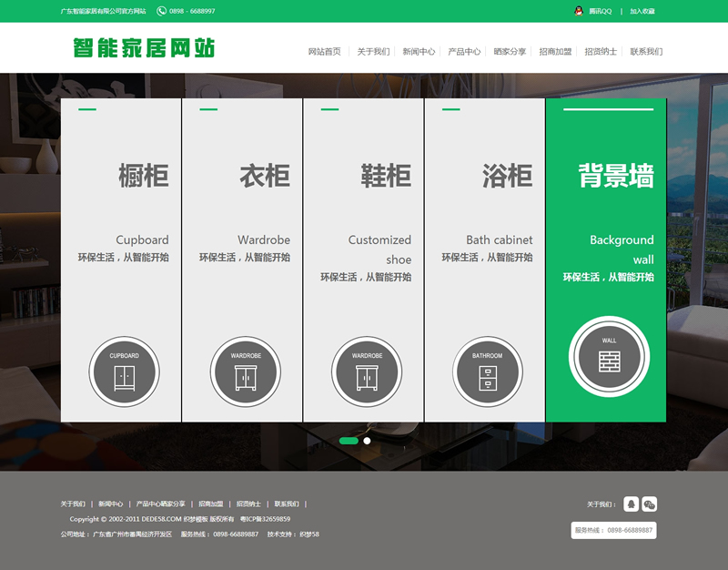The height and width of the screenshot is (570, 728).
Task: Click the 加入收藏 link in top bar
Action: click(x=642, y=11)
